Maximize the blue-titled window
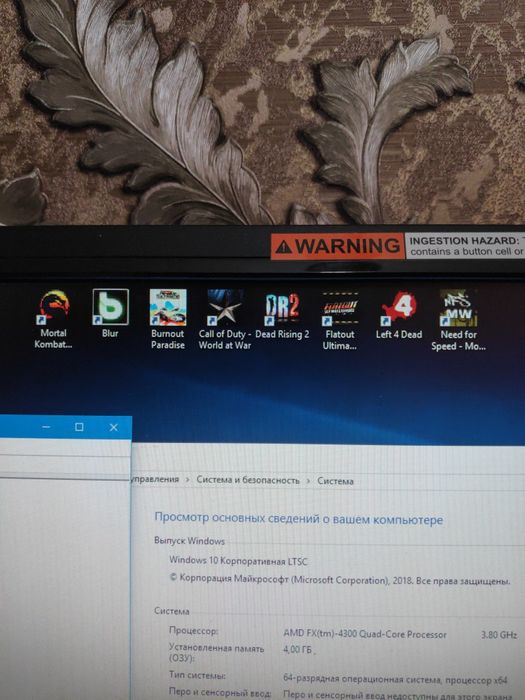The width and height of the screenshot is (525, 700). click(x=79, y=427)
